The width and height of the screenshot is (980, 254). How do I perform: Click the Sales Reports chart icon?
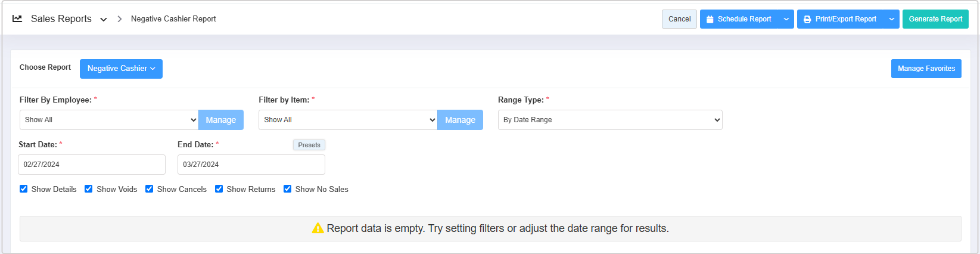(x=17, y=18)
